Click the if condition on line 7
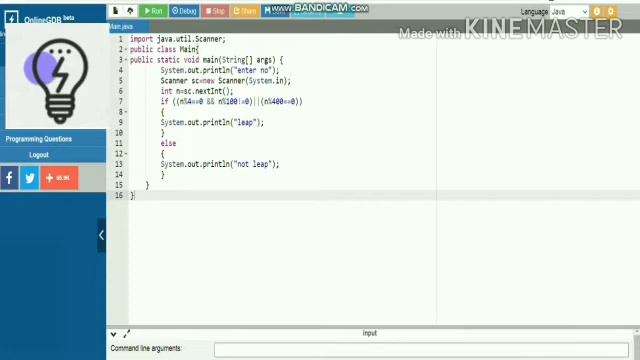The height and width of the screenshot is (360, 640). point(231,102)
